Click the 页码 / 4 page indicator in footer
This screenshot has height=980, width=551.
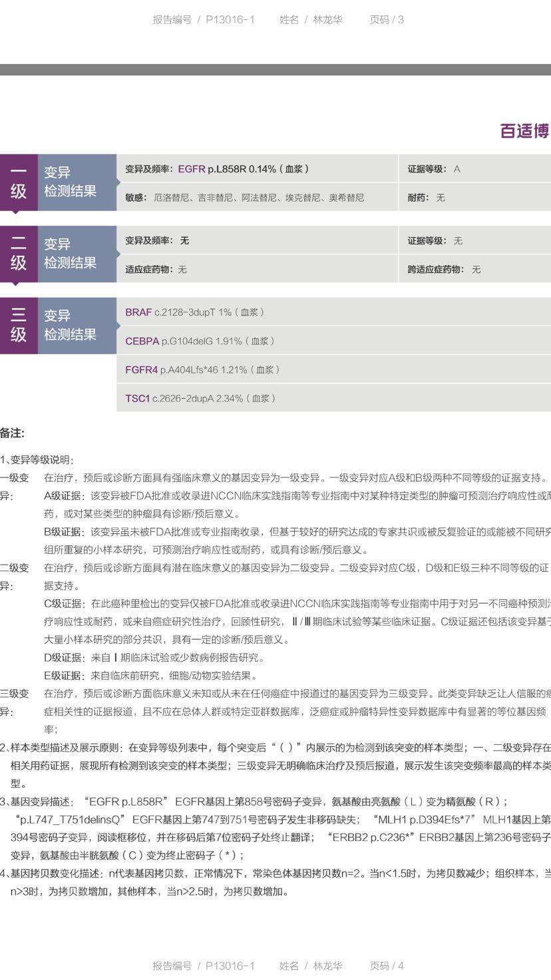[387, 965]
